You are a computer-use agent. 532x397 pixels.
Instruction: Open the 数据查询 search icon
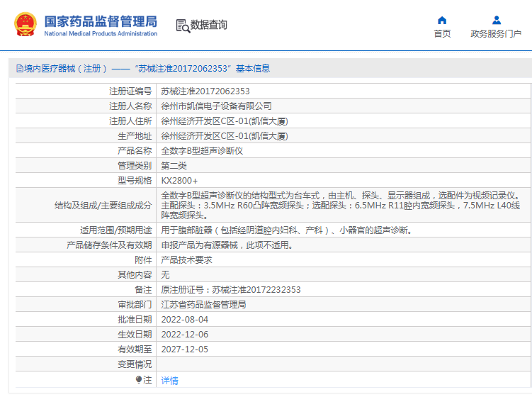183,26
